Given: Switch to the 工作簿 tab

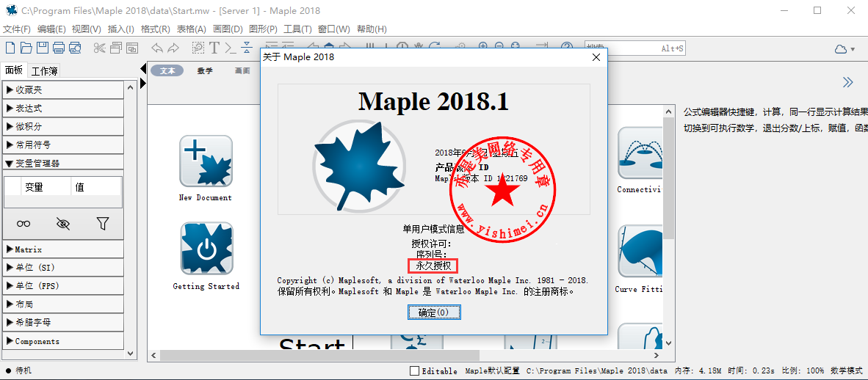Looking at the screenshot, I should pos(44,71).
